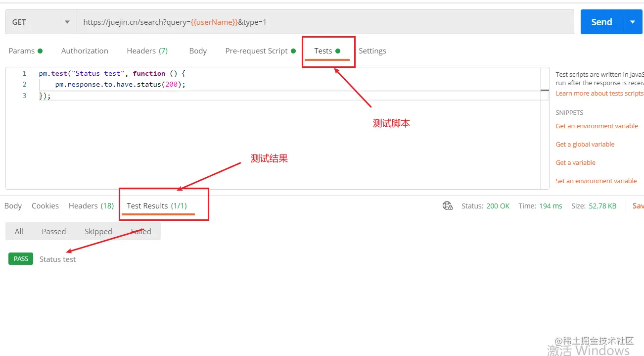This screenshot has height=356, width=644.
Task: Click the SNIPPETS heading
Action: [x=569, y=113]
